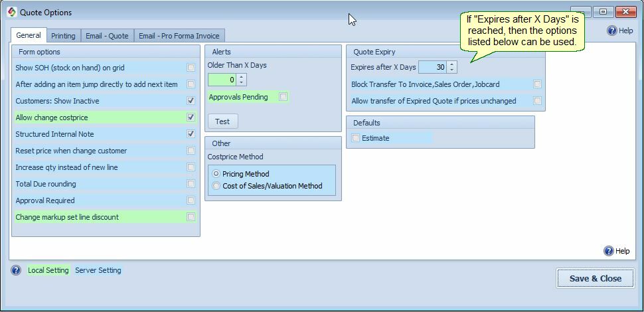Click the Expires after X Days input field

click(432, 67)
